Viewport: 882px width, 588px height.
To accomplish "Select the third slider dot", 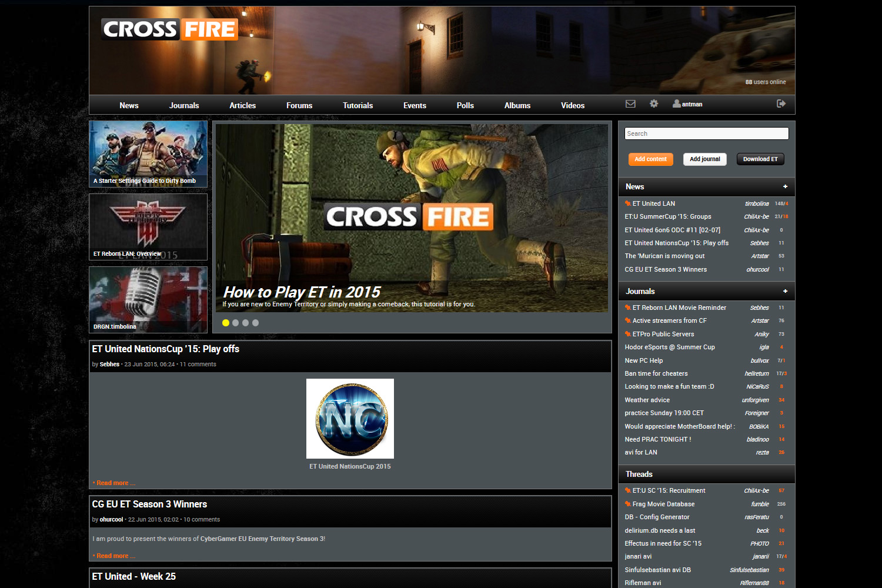I will tap(246, 323).
